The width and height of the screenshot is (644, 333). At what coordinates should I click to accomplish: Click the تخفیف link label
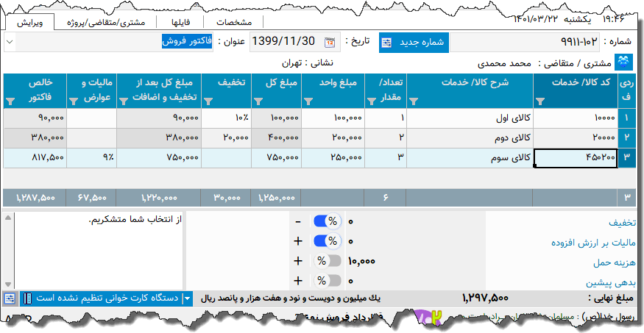622,223
